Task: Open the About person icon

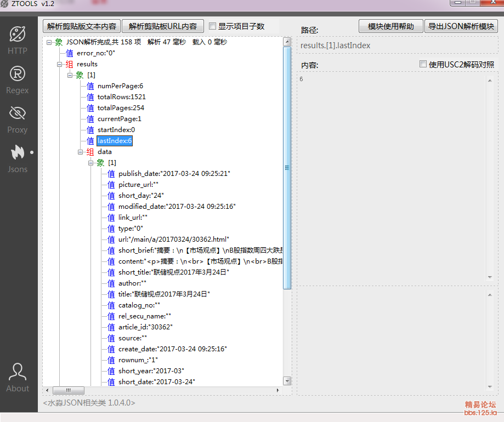Action: click(x=18, y=372)
